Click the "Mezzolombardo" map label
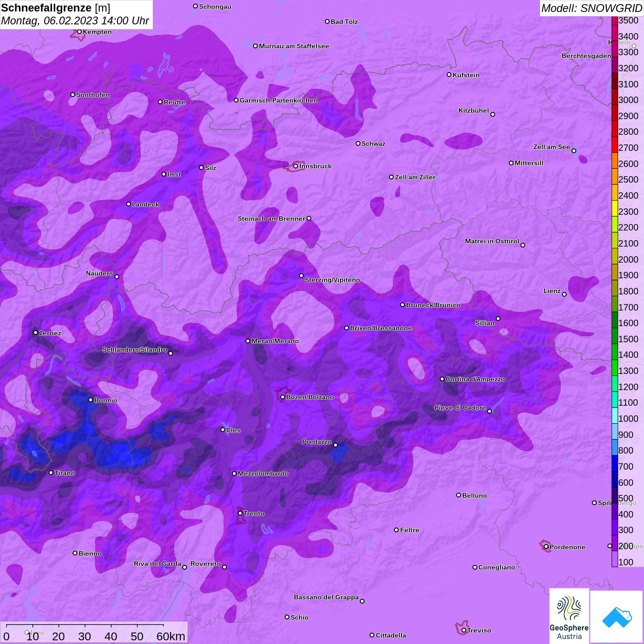Image resolution: width=644 pixels, height=644 pixels. click(263, 473)
